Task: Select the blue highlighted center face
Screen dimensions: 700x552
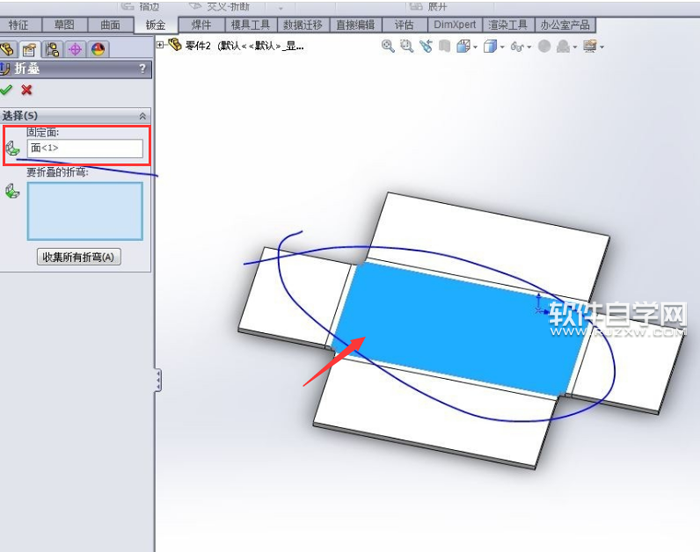Action: pyautogui.click(x=460, y=329)
